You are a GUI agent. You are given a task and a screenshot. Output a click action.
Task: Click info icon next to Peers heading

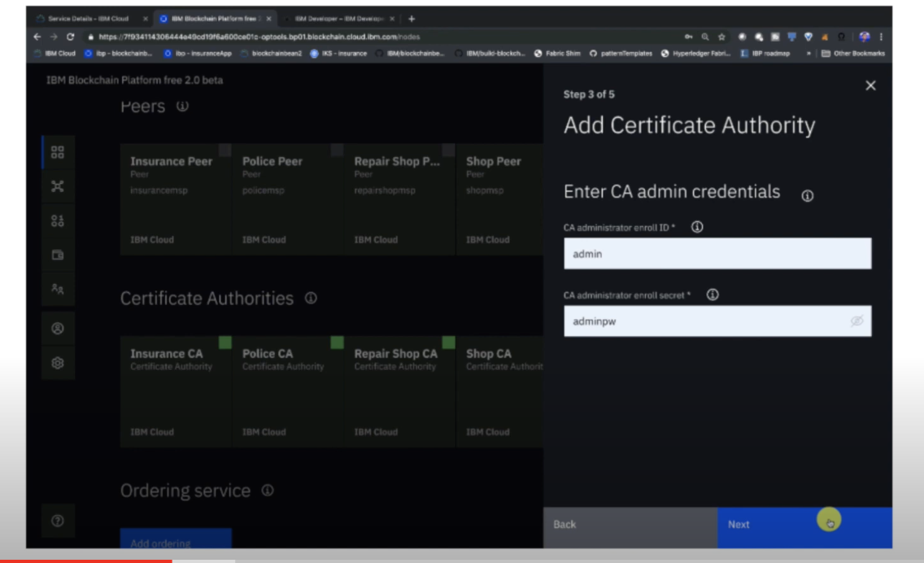[x=183, y=106]
